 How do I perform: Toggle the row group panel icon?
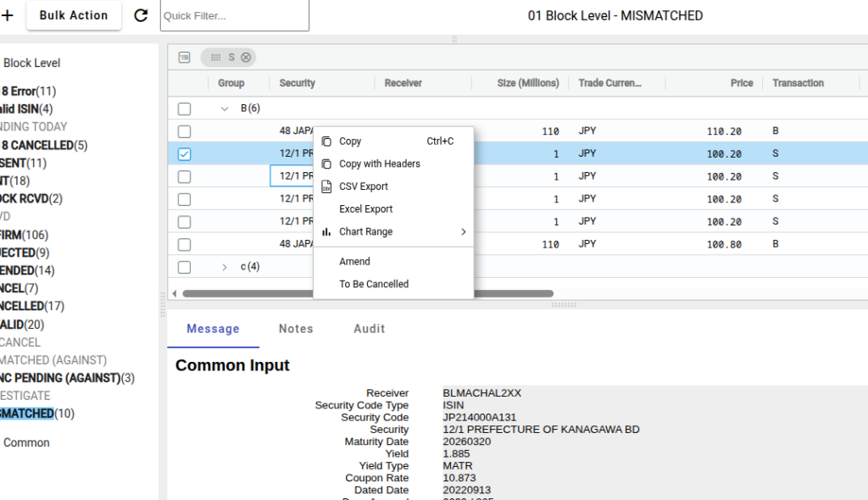[x=184, y=57]
